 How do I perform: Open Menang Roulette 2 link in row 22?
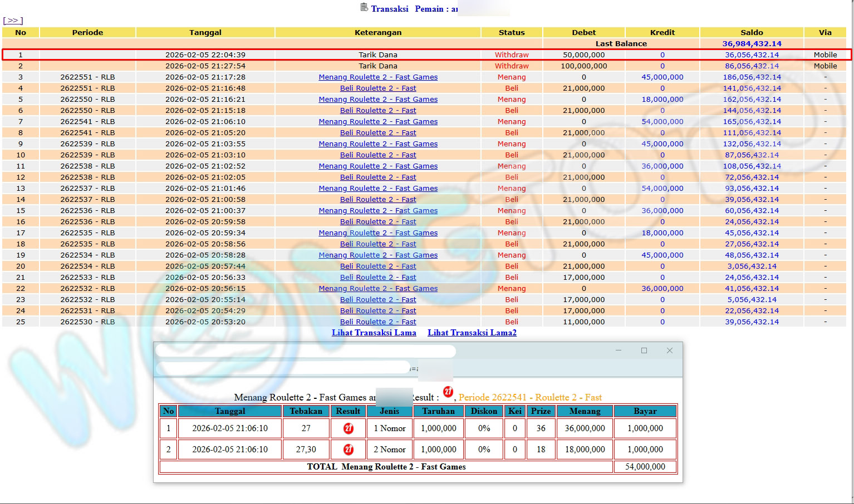pyautogui.click(x=378, y=289)
